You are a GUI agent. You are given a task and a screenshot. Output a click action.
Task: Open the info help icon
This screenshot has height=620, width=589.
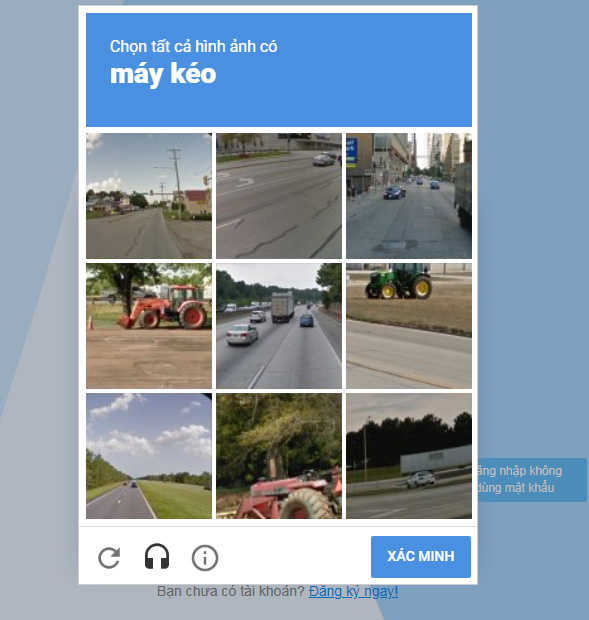pyautogui.click(x=204, y=558)
